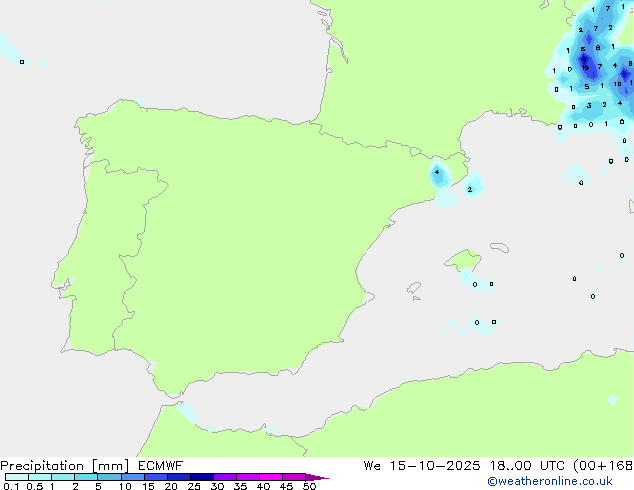Click the "20" legend scale label

click(x=171, y=486)
